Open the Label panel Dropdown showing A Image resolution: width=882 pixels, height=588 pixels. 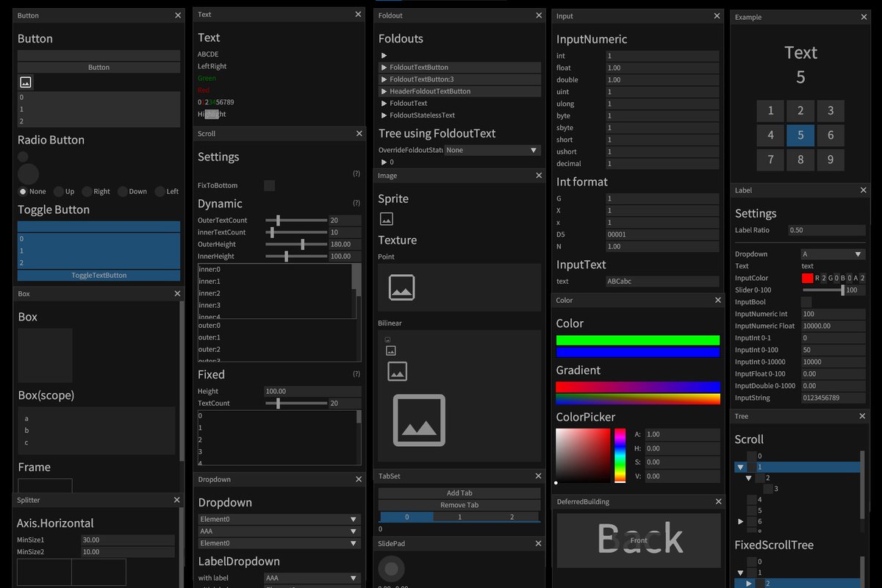(x=833, y=254)
